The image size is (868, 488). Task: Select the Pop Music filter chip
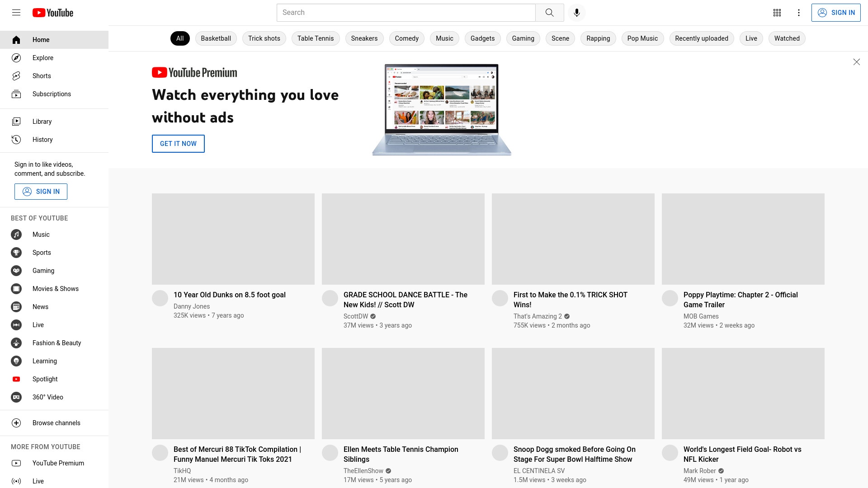(642, 38)
